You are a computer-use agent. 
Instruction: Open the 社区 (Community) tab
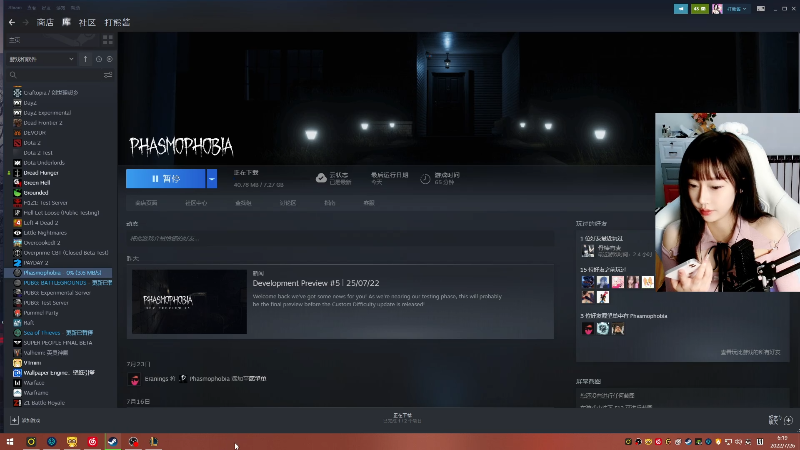(87, 22)
